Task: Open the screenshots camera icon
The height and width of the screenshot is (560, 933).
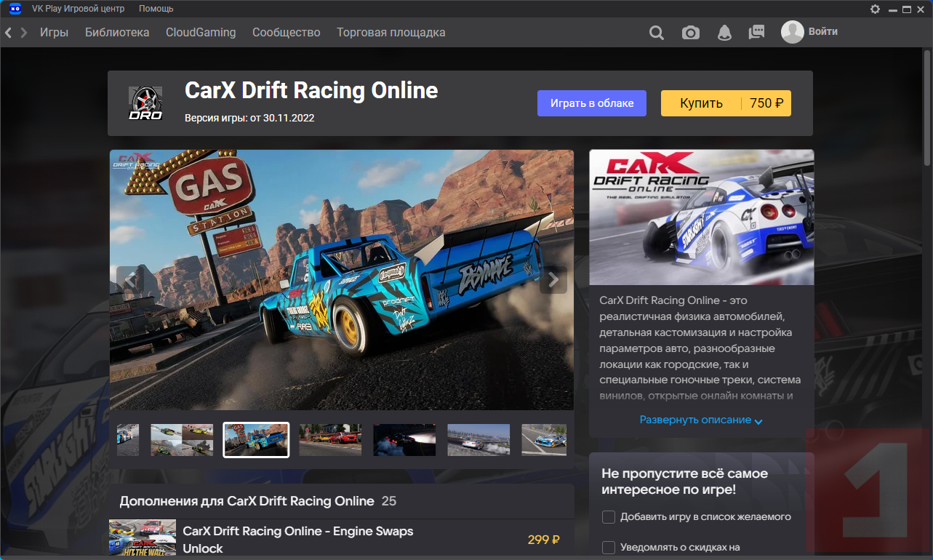Action: click(x=691, y=33)
